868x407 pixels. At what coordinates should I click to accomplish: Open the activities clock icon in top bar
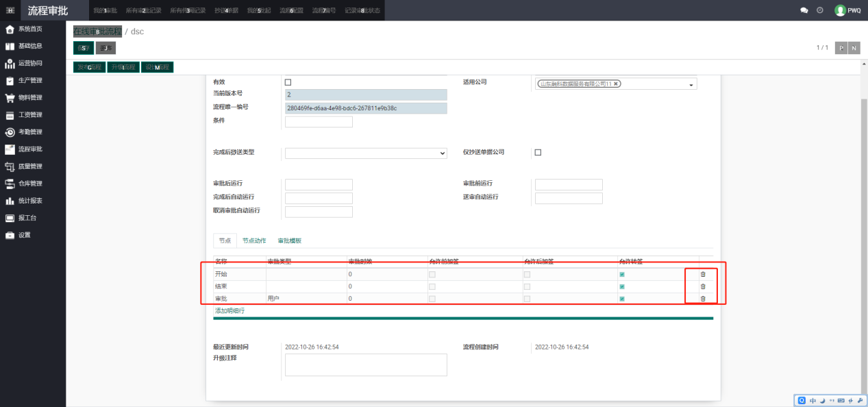coord(820,10)
